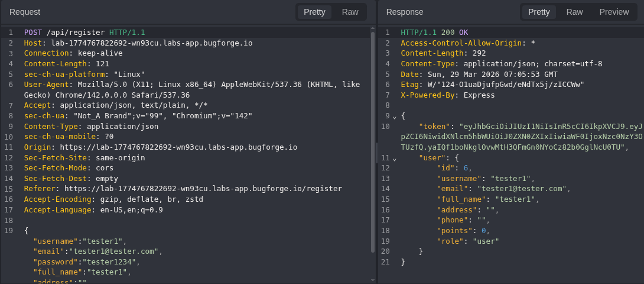Click the HTTP/1.1 200 OK status line
Image resolution: width=644 pixels, height=284 pixels.
pyautogui.click(x=434, y=33)
